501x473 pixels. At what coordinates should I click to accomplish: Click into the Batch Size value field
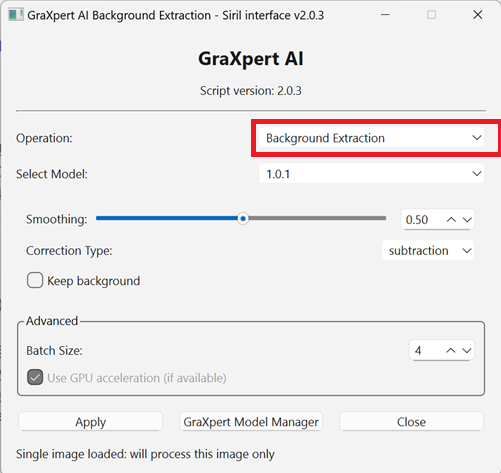427,350
